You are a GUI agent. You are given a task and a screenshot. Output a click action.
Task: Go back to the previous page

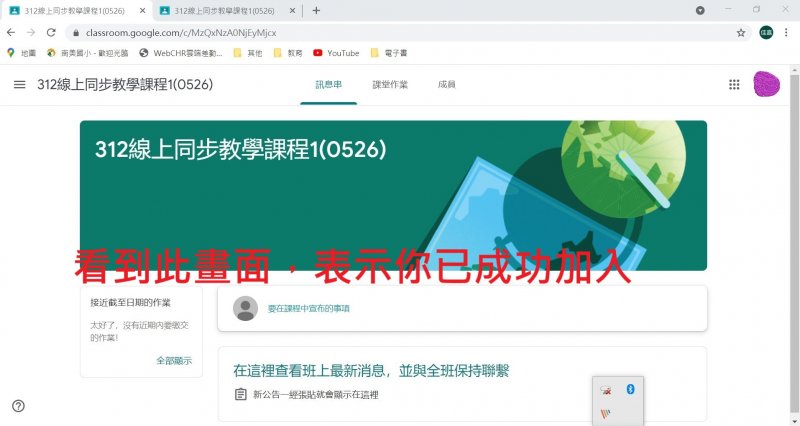(11, 32)
